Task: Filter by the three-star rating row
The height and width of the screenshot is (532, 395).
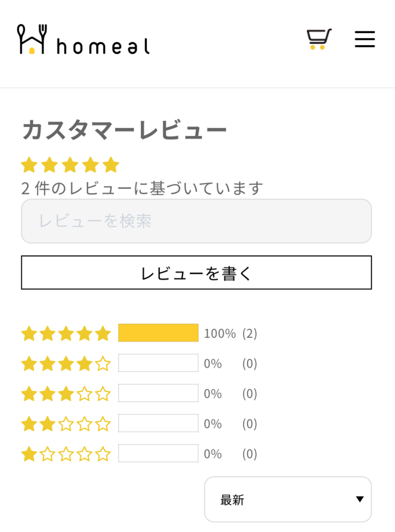Action: click(x=66, y=394)
